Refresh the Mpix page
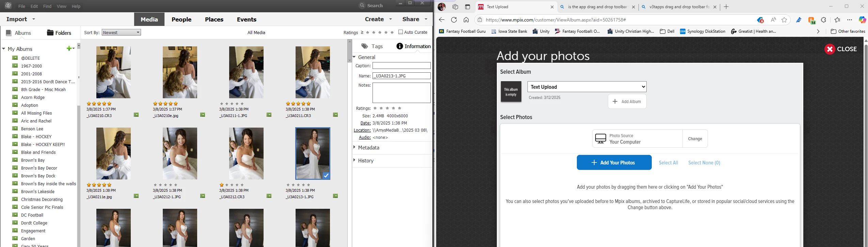This screenshot has height=247, width=868. (x=454, y=20)
